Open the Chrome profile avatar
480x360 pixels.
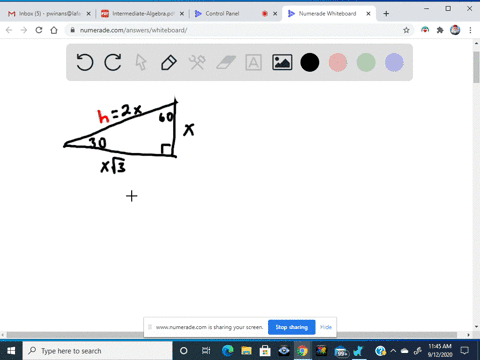pyautogui.click(x=455, y=30)
